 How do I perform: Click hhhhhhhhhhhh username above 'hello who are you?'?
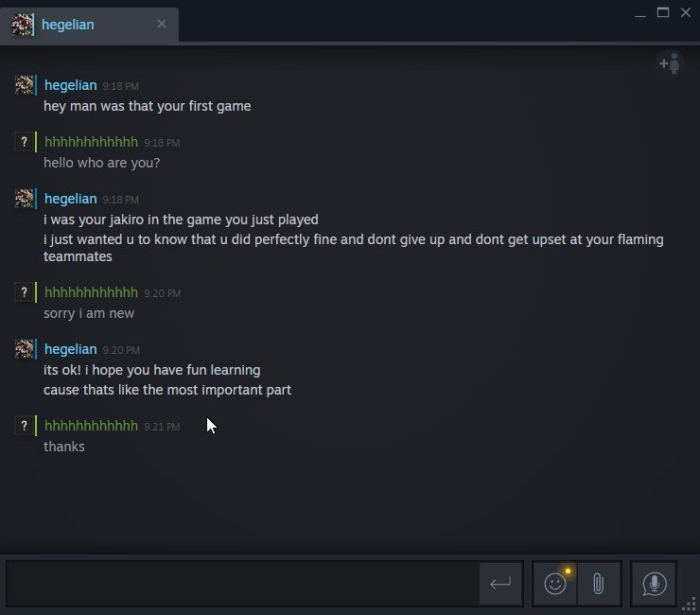(x=91, y=142)
